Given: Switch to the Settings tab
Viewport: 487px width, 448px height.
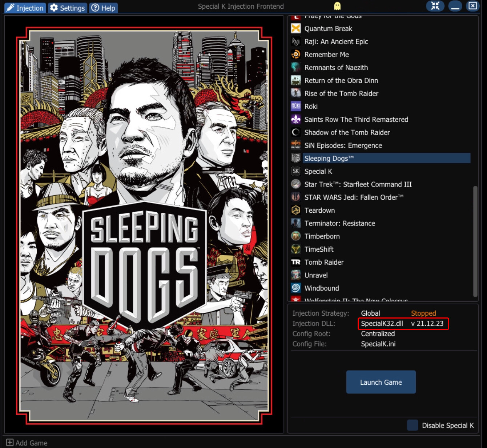Looking at the screenshot, I should coord(67,7).
